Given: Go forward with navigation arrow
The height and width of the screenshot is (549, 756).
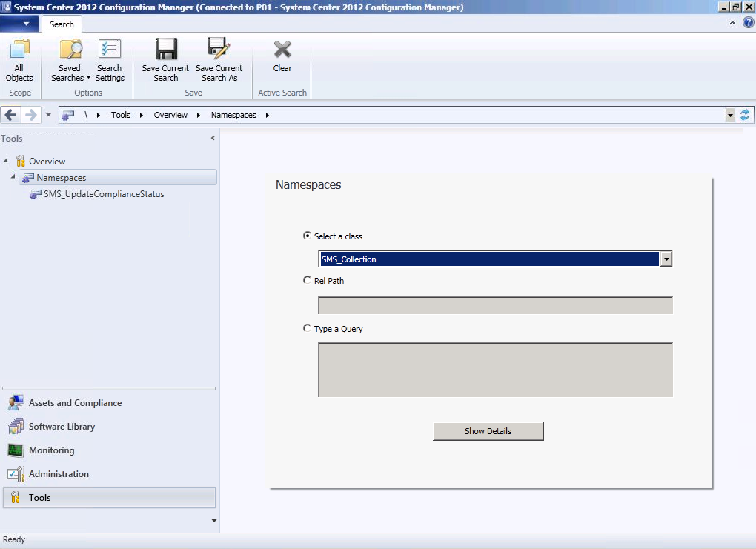Looking at the screenshot, I should (31, 115).
